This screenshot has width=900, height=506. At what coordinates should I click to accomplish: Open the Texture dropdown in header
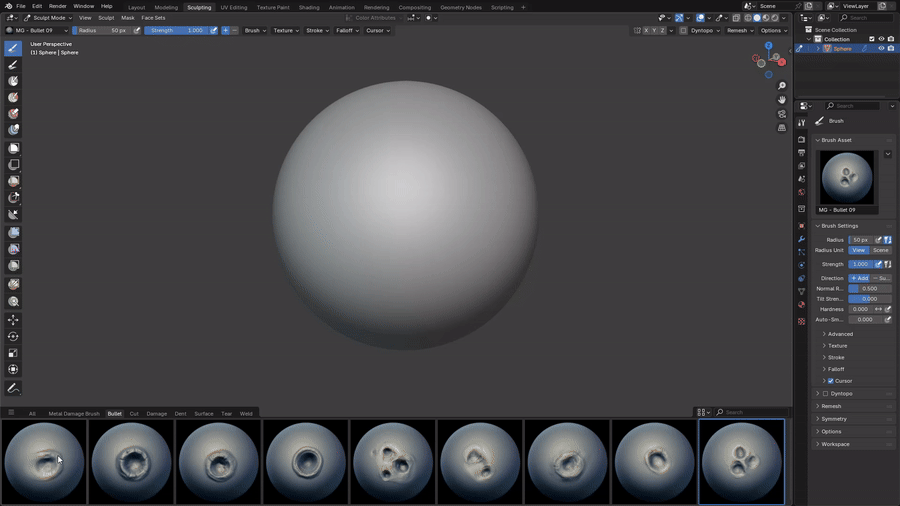tap(285, 30)
